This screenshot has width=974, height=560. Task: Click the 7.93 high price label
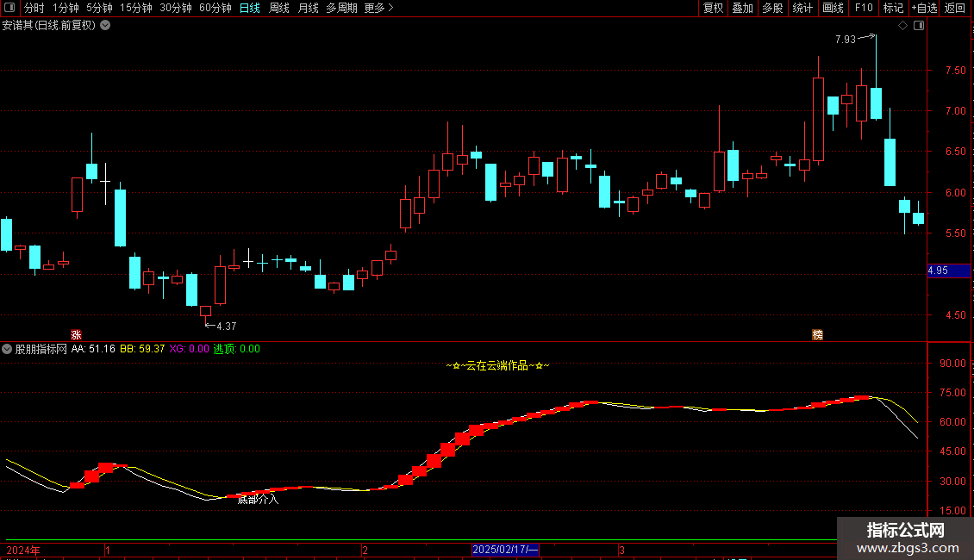[x=846, y=40]
